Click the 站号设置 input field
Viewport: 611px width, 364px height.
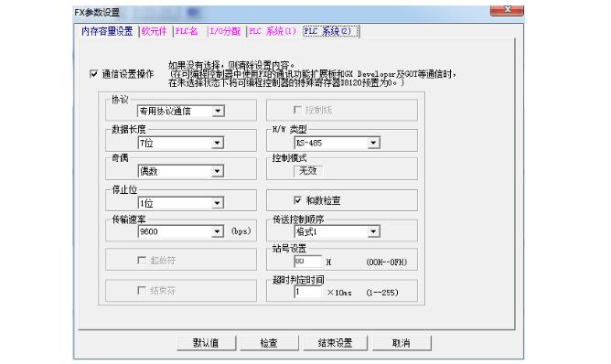point(308,262)
